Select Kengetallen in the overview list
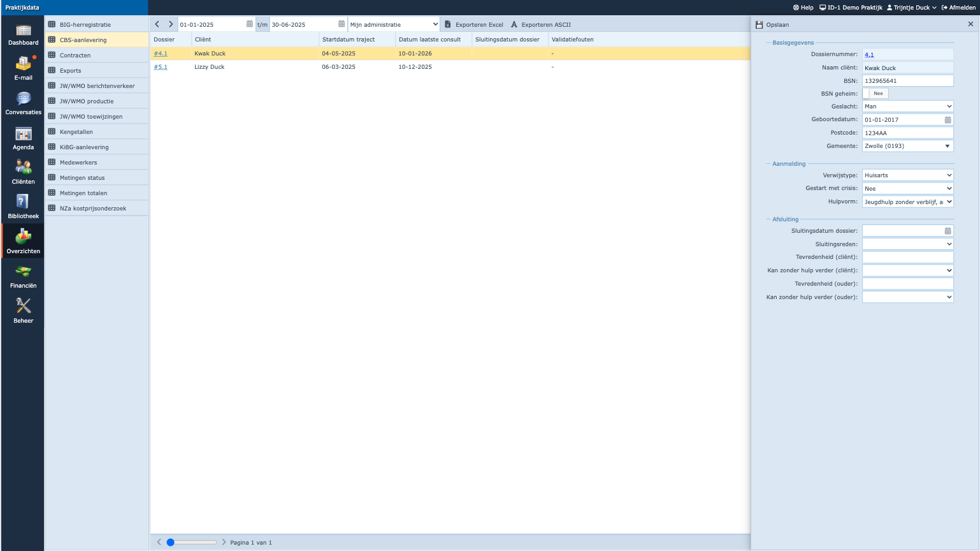Image resolution: width=980 pixels, height=551 pixels. tap(76, 132)
